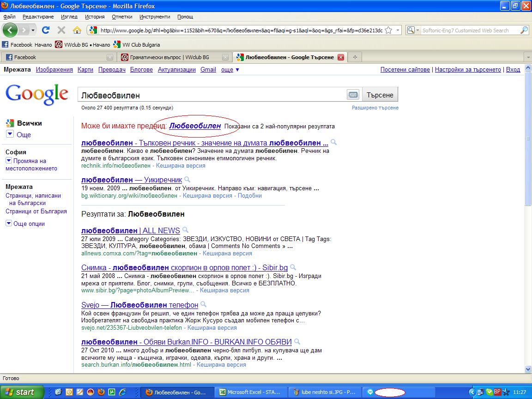Screen dimensions: 532x399
Task: Open the Facebook Начало bookmark
Action: (27, 45)
